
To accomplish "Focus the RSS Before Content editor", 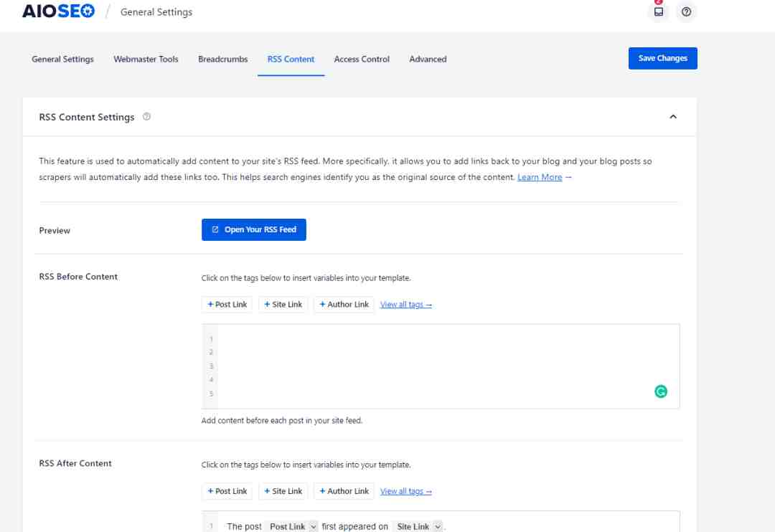I will 441,366.
